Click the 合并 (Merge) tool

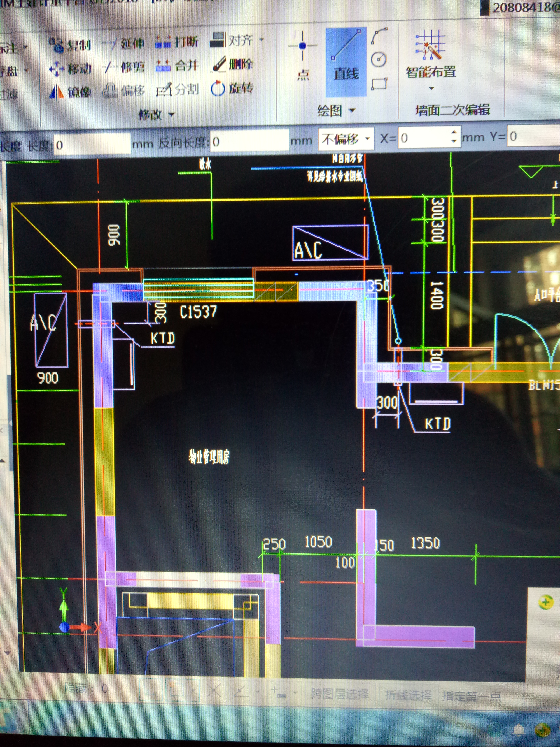point(177,66)
